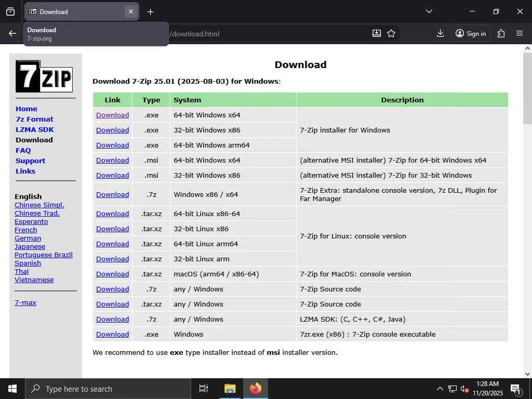Click the Firefox taskbar icon
The width and height of the screenshot is (532, 399).
coord(256,389)
